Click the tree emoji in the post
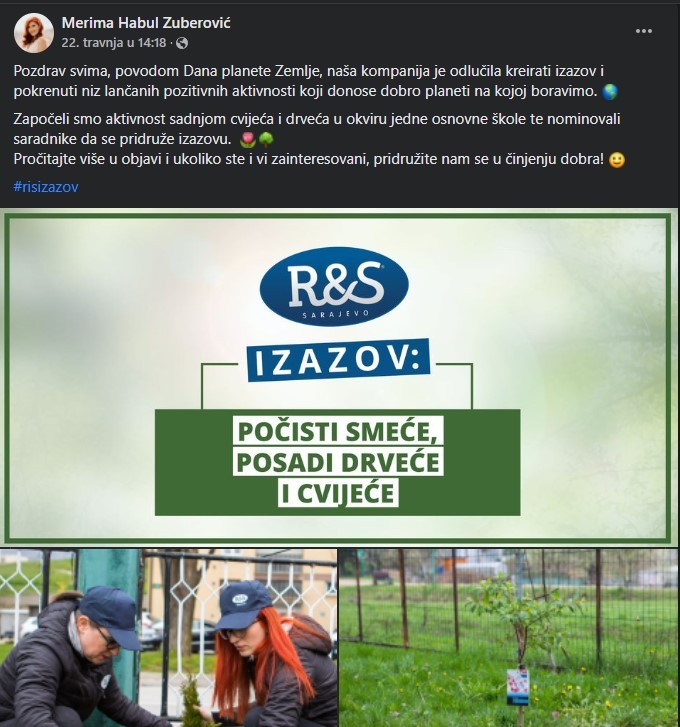 pos(266,140)
